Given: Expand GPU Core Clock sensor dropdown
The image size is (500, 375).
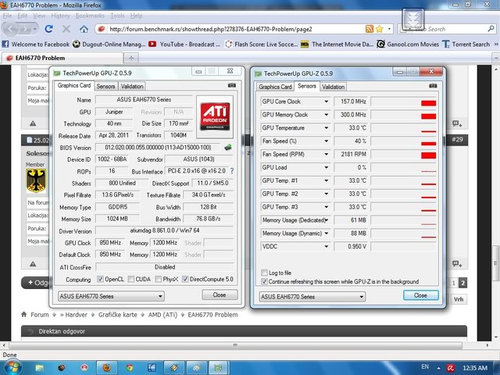Looking at the screenshot, I should 326,101.
